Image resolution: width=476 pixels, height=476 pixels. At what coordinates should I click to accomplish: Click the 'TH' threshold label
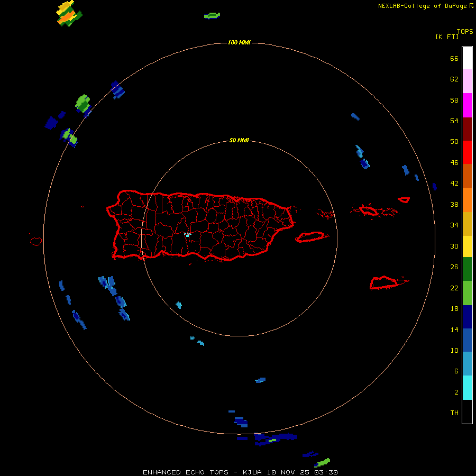[454, 413]
